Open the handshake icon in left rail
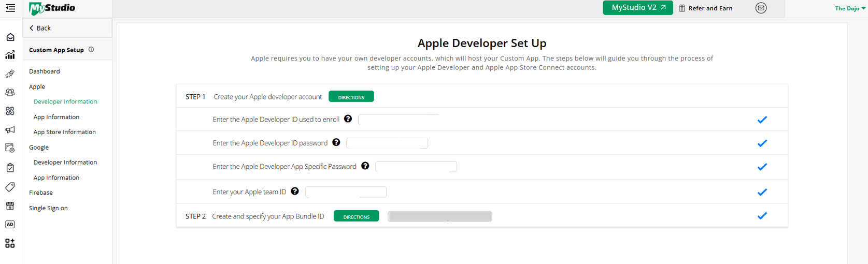The image size is (868, 264). [x=10, y=74]
